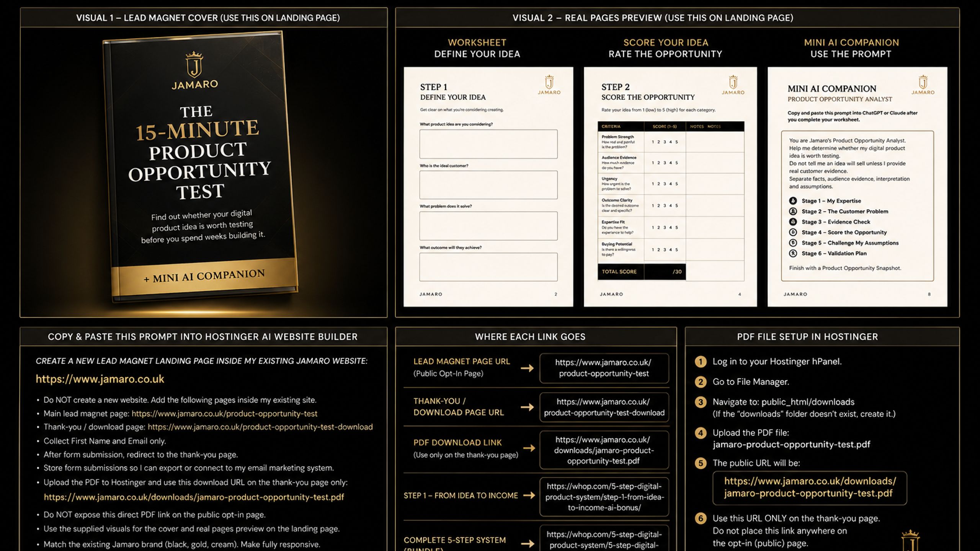
Task: Click the '+ MINI AI COMPANION' gold band on the cover
Action: (x=204, y=276)
